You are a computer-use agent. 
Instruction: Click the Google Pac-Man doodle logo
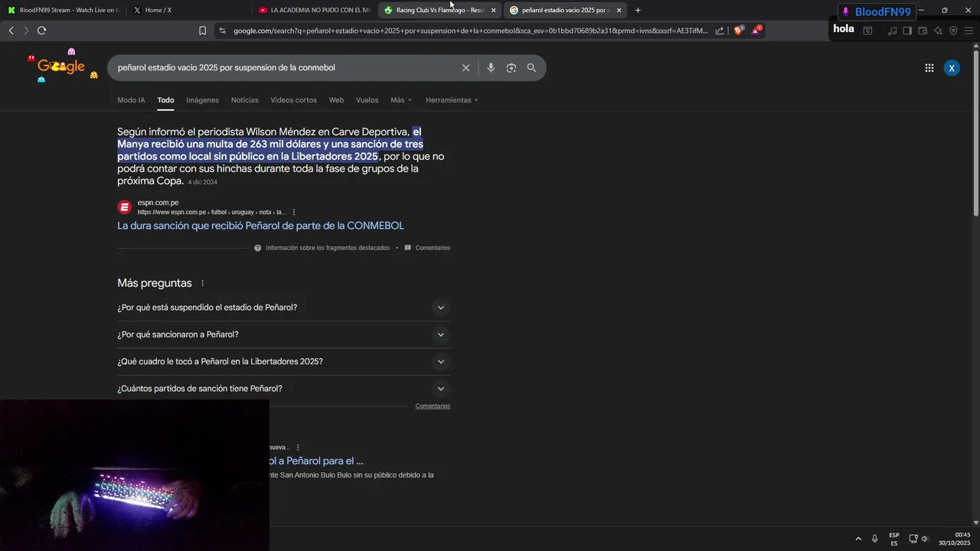[61, 67]
